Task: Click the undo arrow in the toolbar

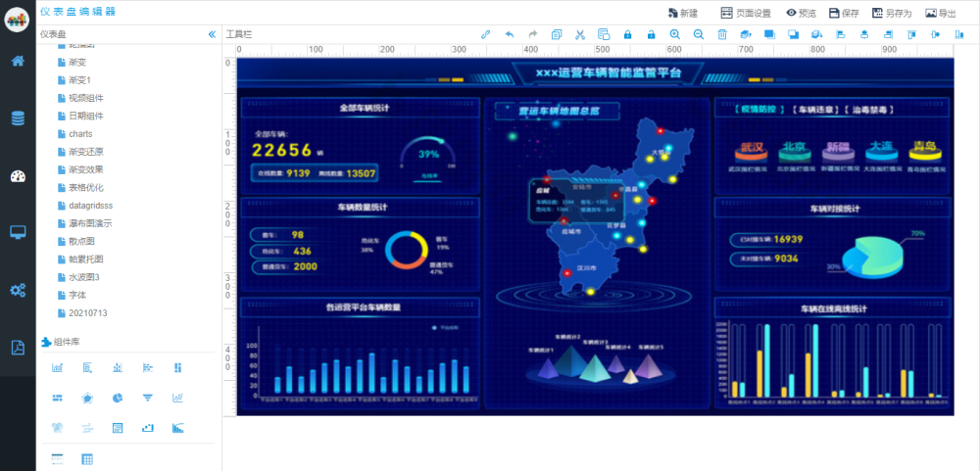Action: click(x=509, y=34)
